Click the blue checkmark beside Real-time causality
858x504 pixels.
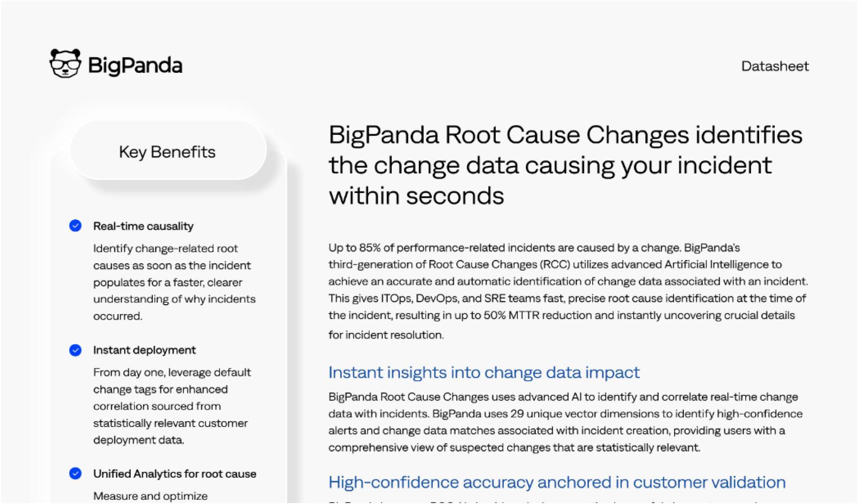click(75, 226)
